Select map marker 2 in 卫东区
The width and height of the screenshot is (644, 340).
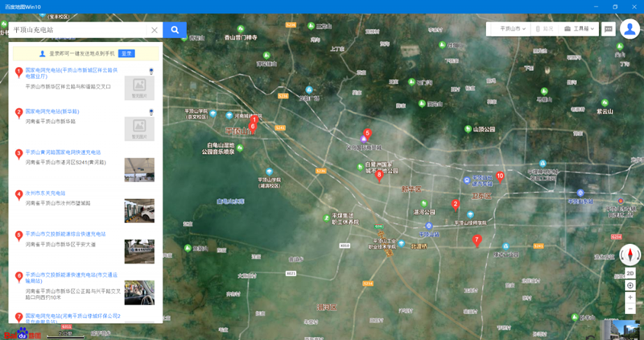[x=455, y=205]
